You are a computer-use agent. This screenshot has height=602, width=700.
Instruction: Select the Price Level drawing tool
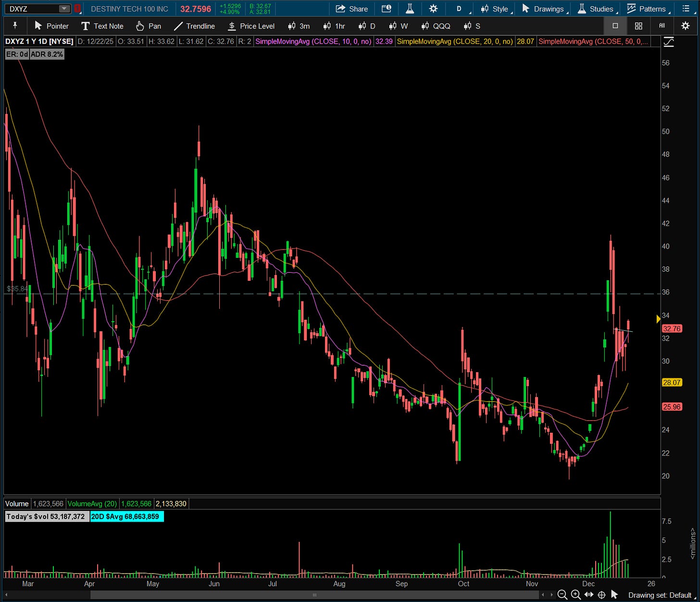pyautogui.click(x=251, y=26)
